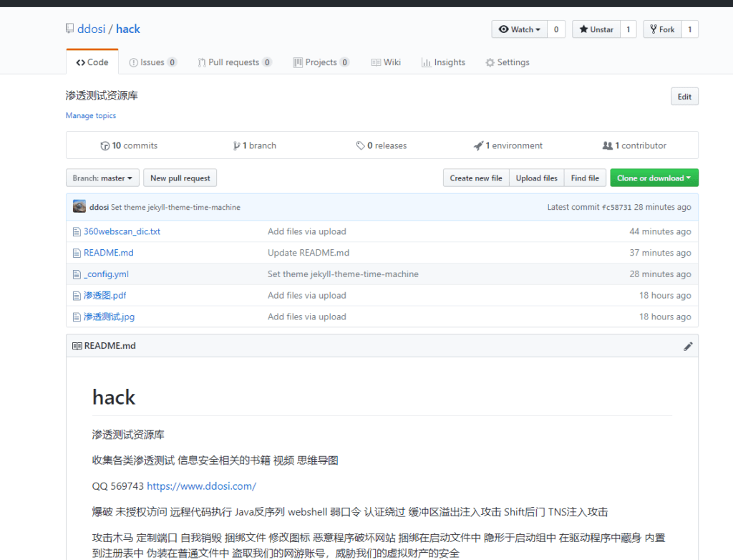Screen dimensions: 733x560
Task: Open README.md file in list
Action: point(109,253)
